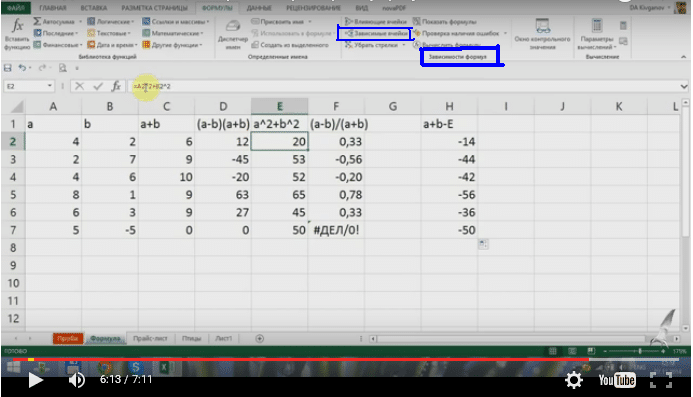
Task: Click Remove Arrows (Убрать стрелки)
Action: tap(374, 45)
